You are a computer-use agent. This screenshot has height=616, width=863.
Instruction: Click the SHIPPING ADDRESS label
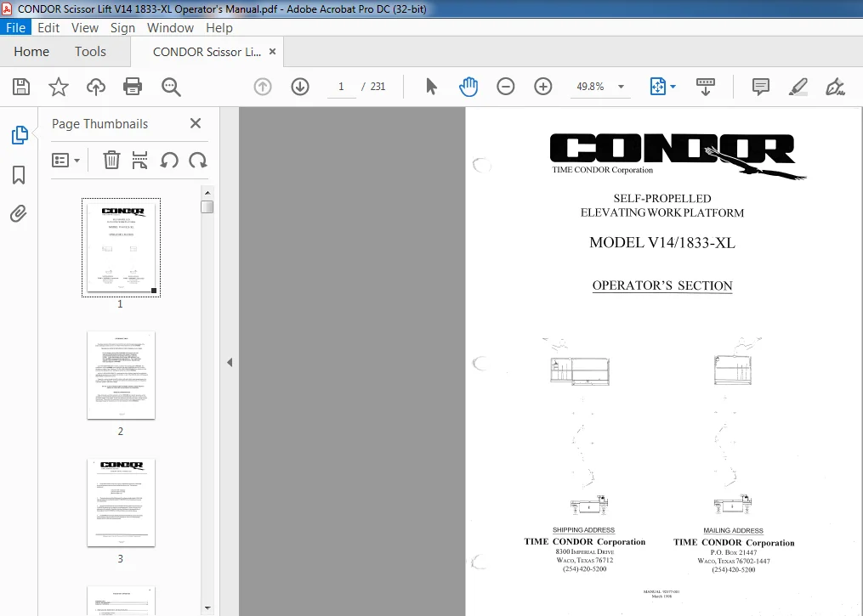pyautogui.click(x=583, y=530)
